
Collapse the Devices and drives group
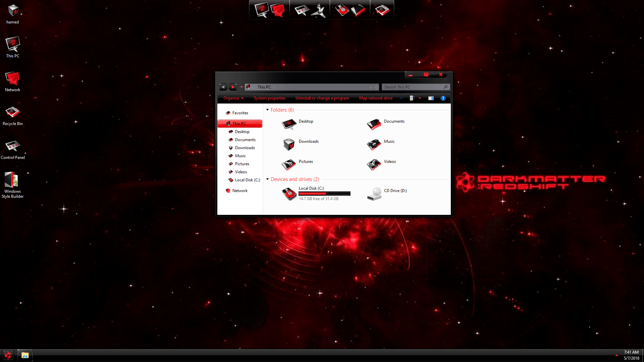point(267,179)
